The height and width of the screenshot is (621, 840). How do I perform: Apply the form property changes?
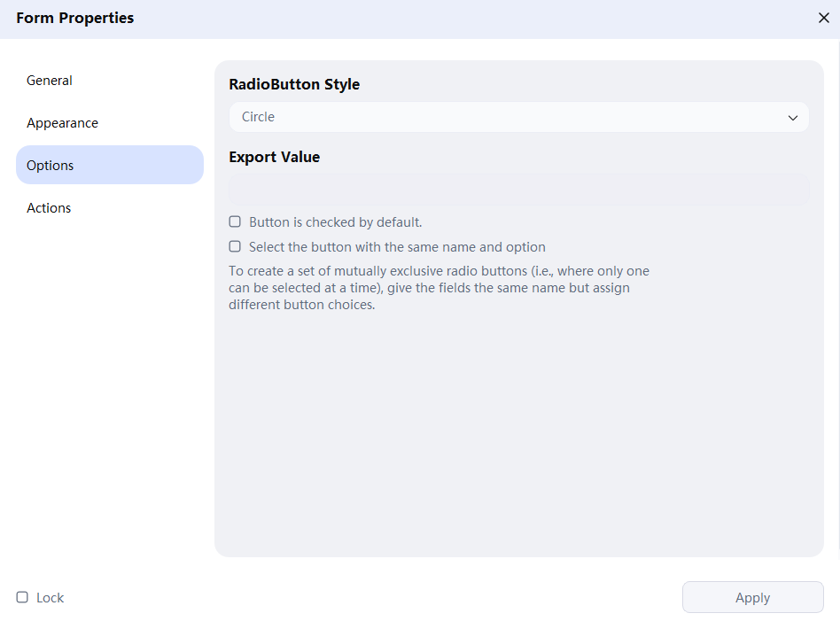752,596
